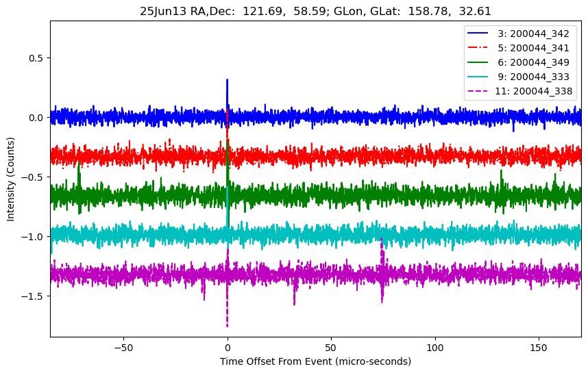Click the x-axis tick label 0
588x373 pixels.
[228, 348]
